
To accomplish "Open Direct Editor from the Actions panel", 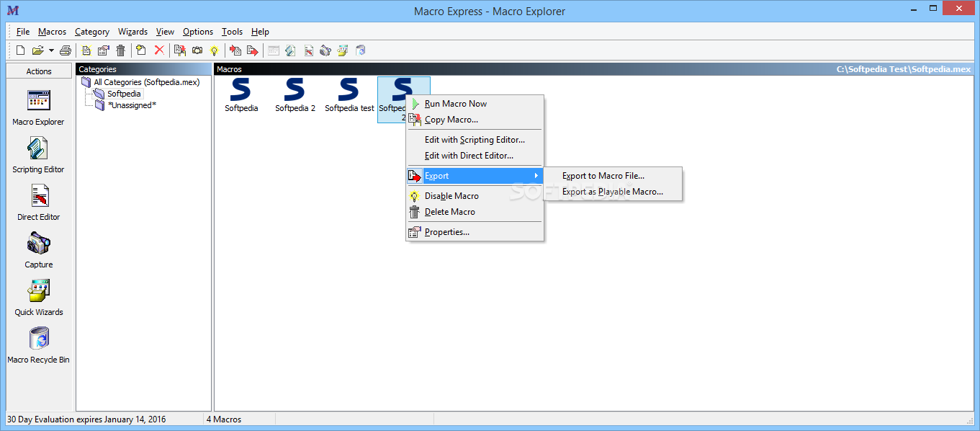I will (x=38, y=203).
